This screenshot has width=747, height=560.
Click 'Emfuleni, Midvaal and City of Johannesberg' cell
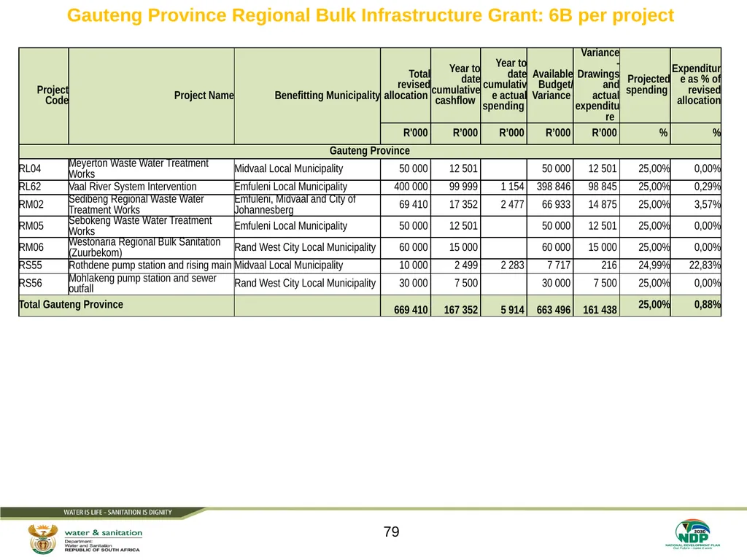click(x=307, y=205)
